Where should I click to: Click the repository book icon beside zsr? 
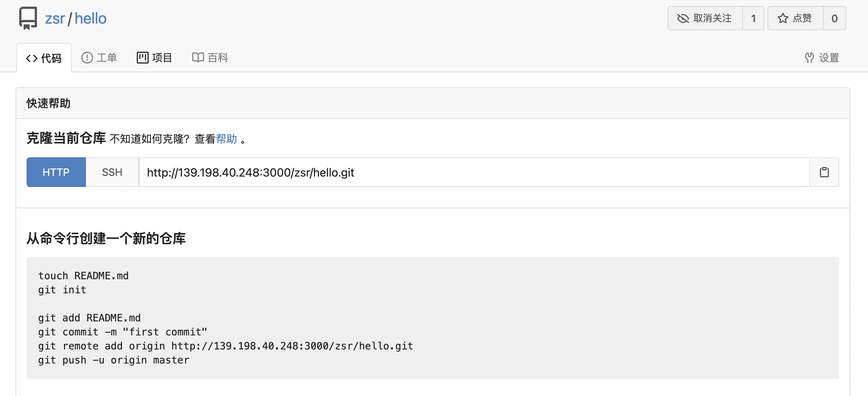pyautogui.click(x=28, y=18)
